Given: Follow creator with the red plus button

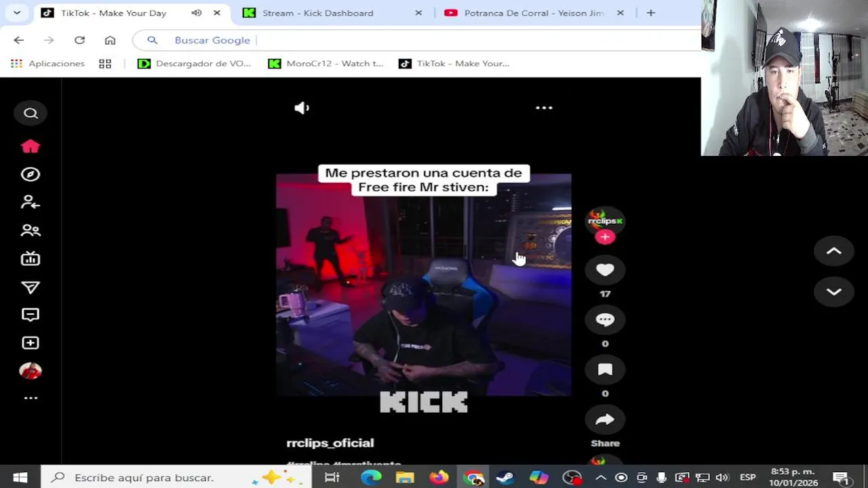Looking at the screenshot, I should [605, 237].
